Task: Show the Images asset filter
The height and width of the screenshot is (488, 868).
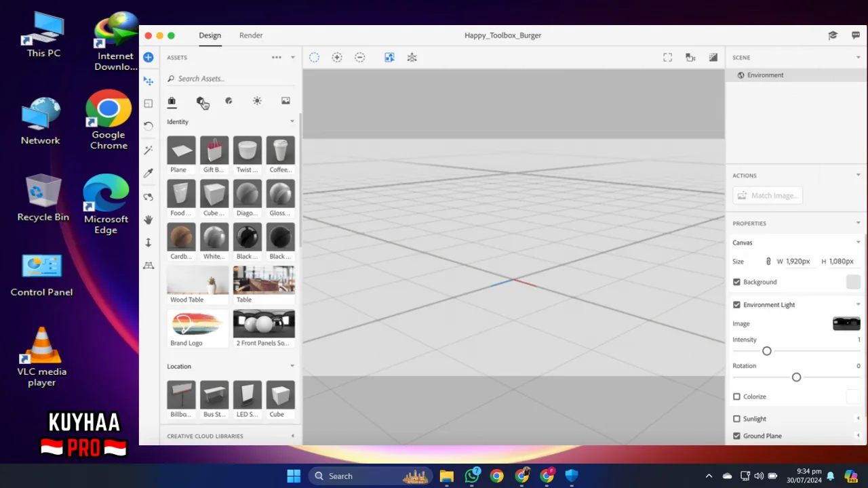Action: 285,101
